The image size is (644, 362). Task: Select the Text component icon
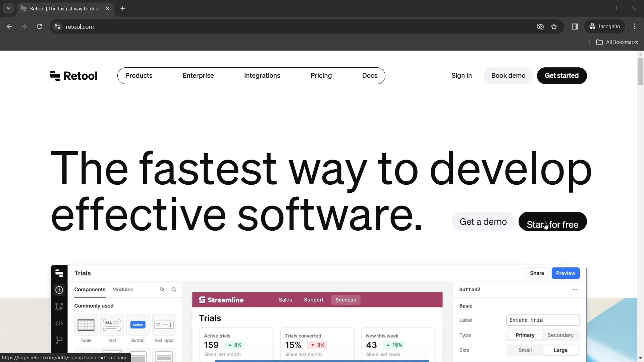112,325
